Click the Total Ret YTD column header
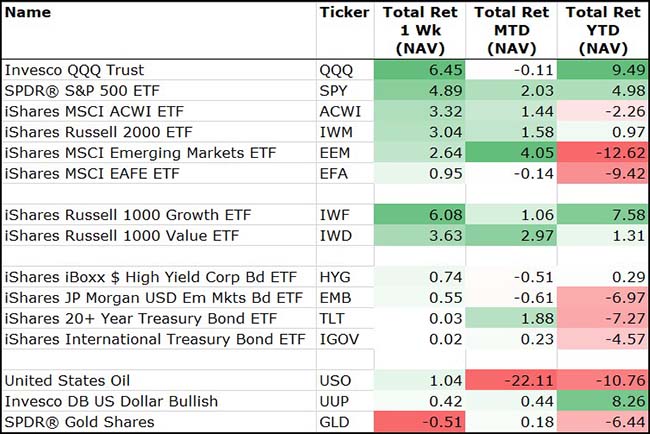The height and width of the screenshot is (434, 650). tap(603, 30)
